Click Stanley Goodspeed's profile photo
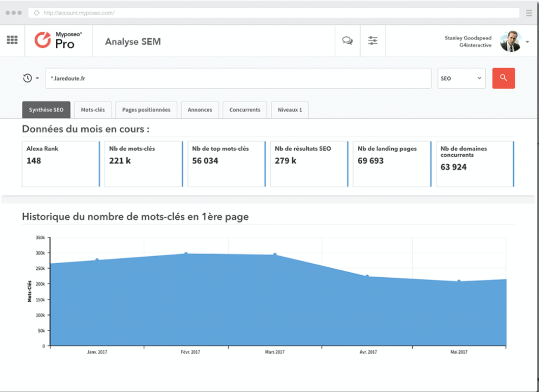539x392 pixels. click(x=511, y=41)
